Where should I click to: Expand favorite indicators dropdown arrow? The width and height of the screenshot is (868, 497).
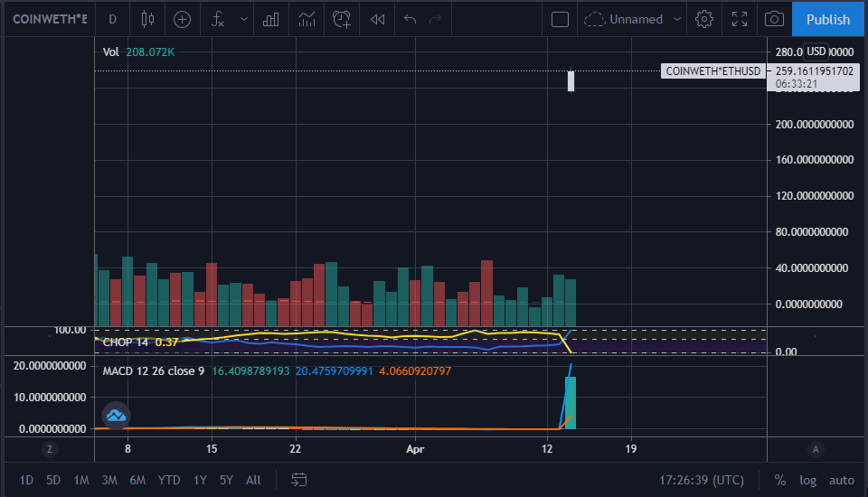(243, 19)
